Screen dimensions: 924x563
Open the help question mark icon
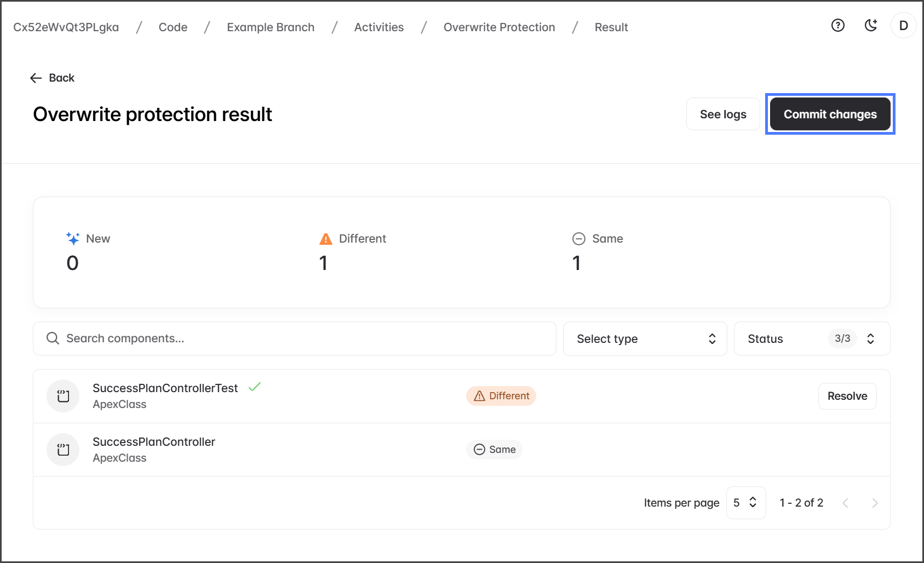[837, 25]
